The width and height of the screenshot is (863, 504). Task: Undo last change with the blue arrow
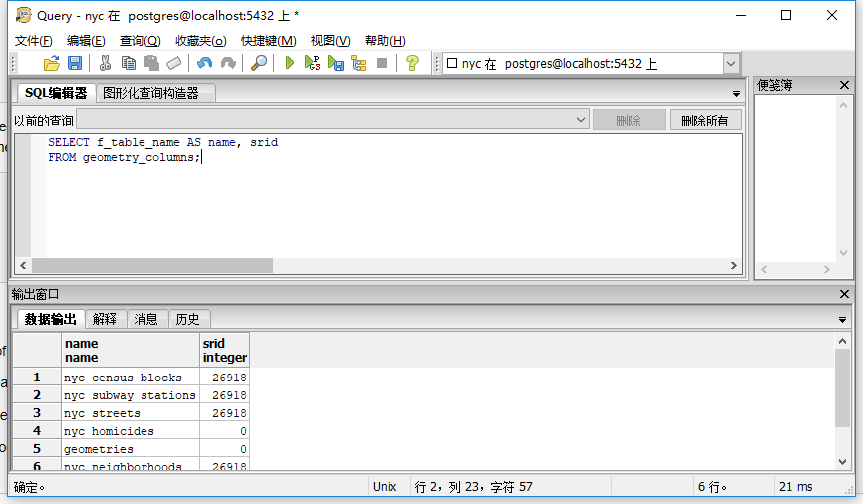pos(204,64)
